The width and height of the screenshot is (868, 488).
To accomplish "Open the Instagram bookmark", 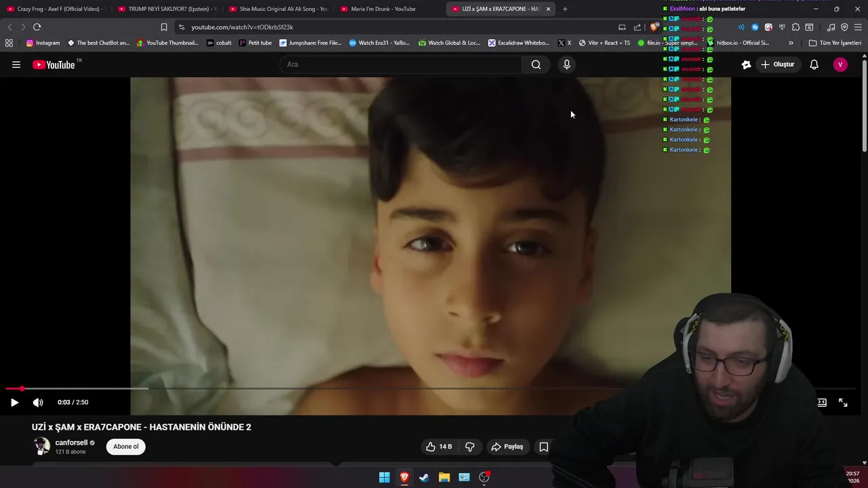I will [x=43, y=43].
